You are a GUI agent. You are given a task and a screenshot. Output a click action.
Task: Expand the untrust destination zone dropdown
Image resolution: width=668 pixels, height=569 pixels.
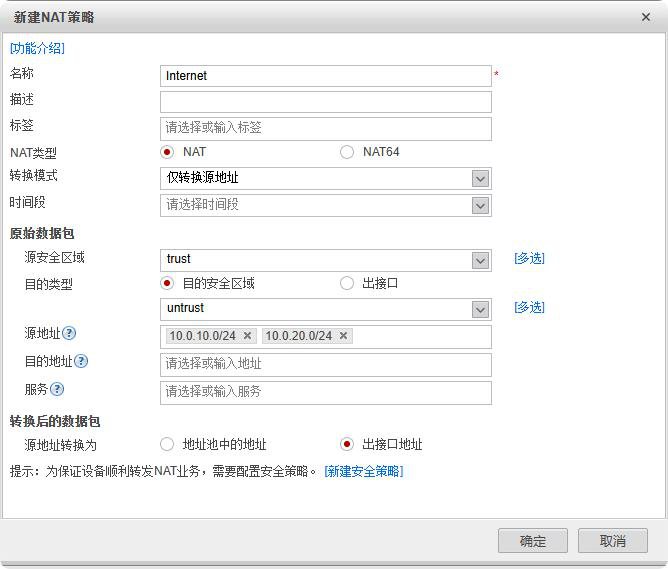click(x=480, y=309)
